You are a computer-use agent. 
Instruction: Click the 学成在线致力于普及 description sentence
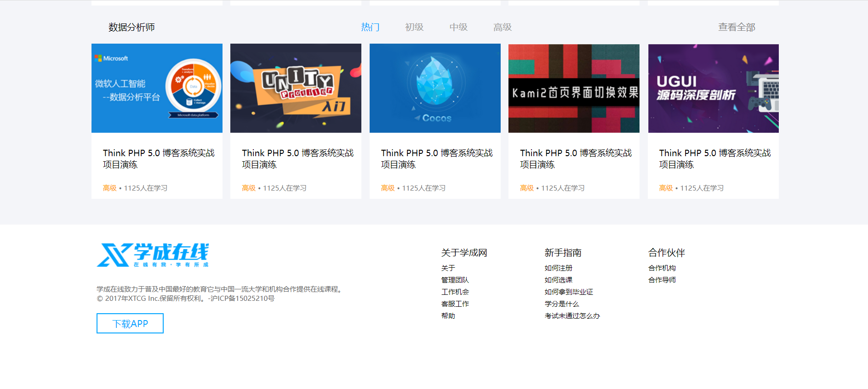(221, 289)
